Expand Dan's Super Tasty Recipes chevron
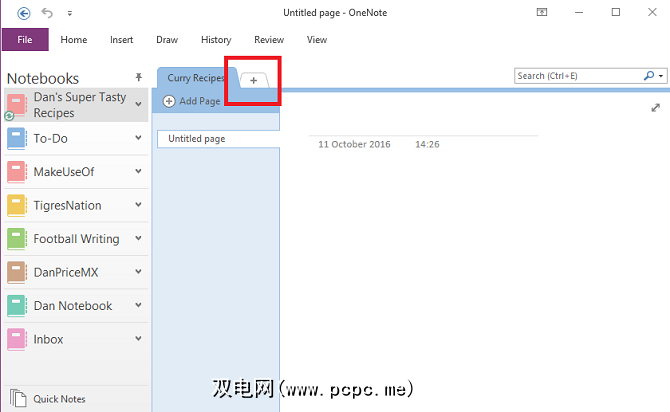The width and height of the screenshot is (670, 412). tap(138, 104)
